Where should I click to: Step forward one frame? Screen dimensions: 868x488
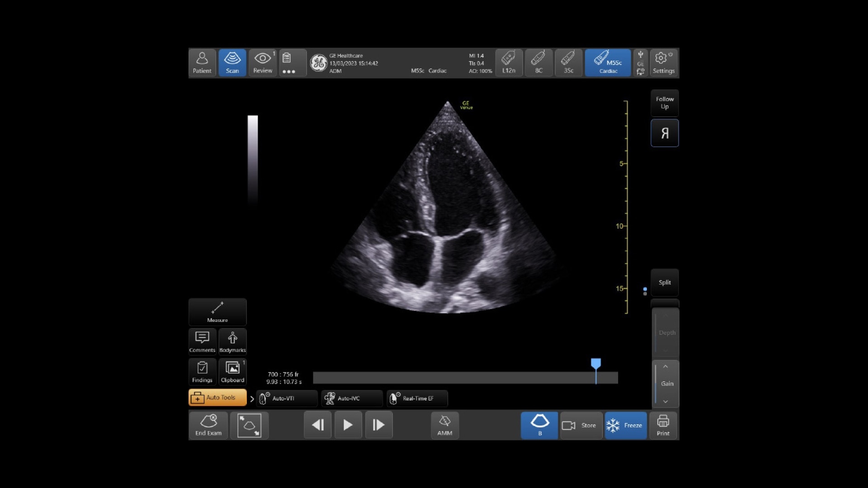[379, 425]
